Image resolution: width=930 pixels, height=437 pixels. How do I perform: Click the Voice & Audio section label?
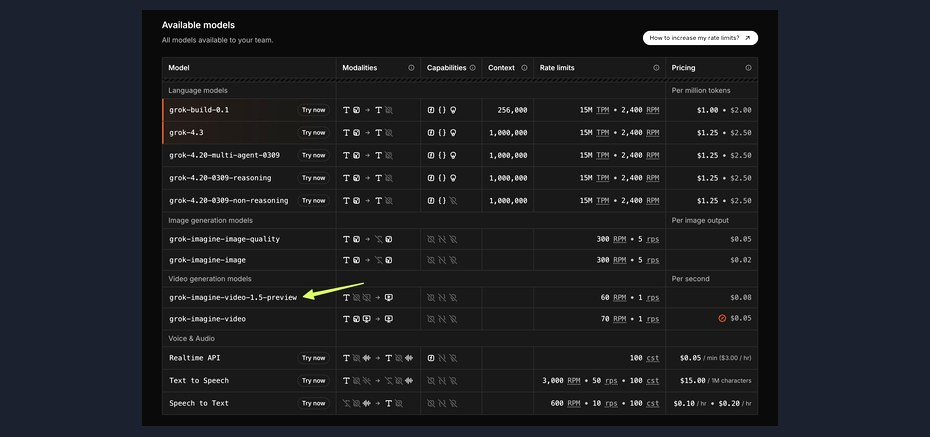192,339
